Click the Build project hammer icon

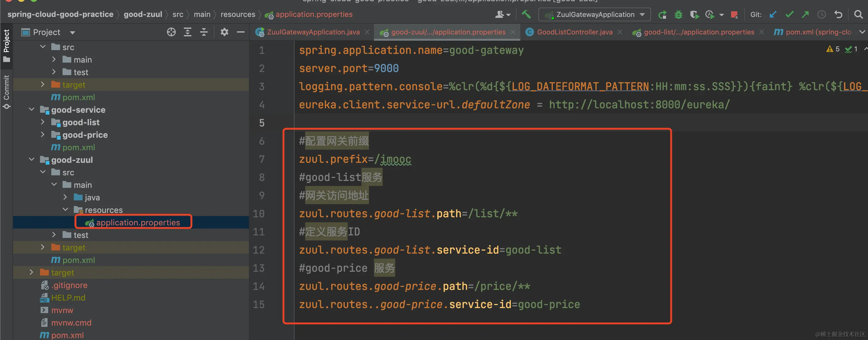coord(526,14)
